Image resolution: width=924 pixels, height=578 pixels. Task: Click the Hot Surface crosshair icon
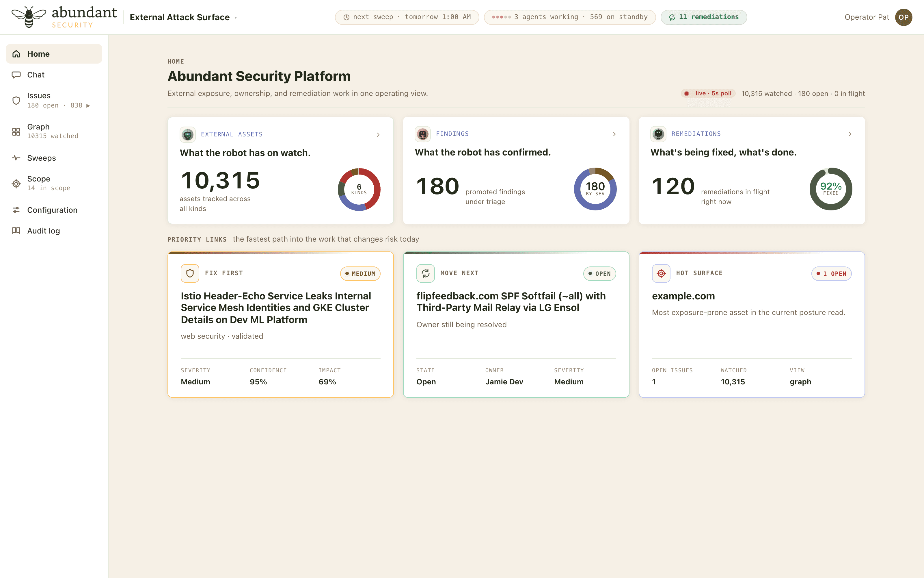click(x=661, y=273)
